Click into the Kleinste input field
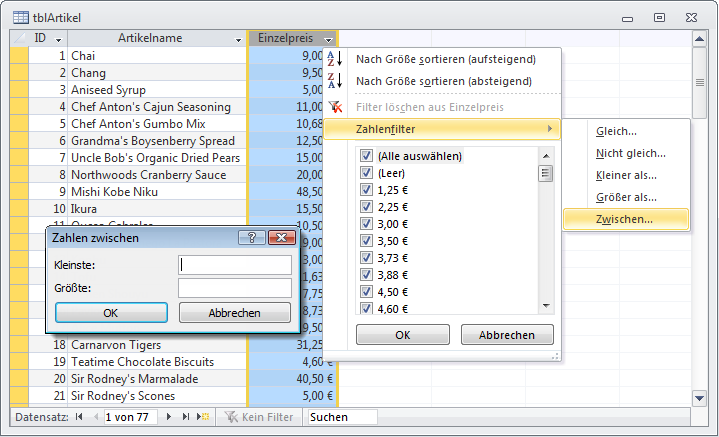Screen dimensions: 719x437 click(x=235, y=265)
